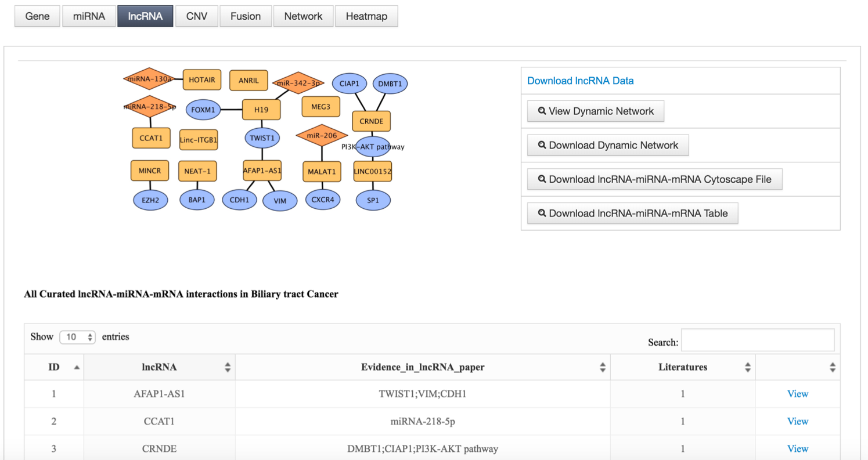The image size is (868, 460).
Task: Switch to the miRNA tab
Action: click(89, 16)
